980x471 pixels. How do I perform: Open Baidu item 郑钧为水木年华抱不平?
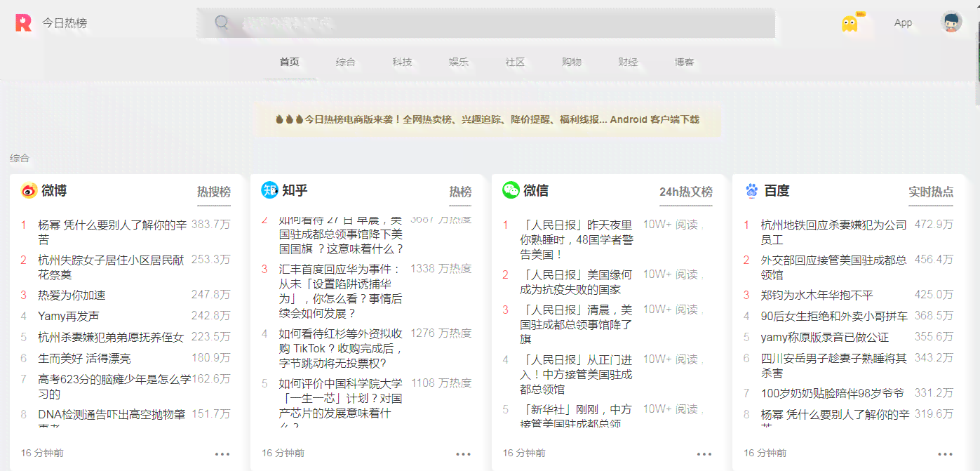coord(817,296)
